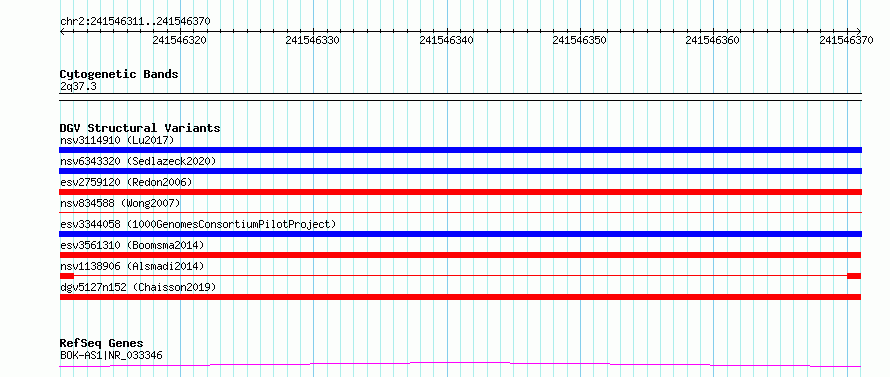This screenshot has height=377, width=890.
Task: Click the dgv5127n152 (Chaisson2019) label
Action: click(138, 287)
